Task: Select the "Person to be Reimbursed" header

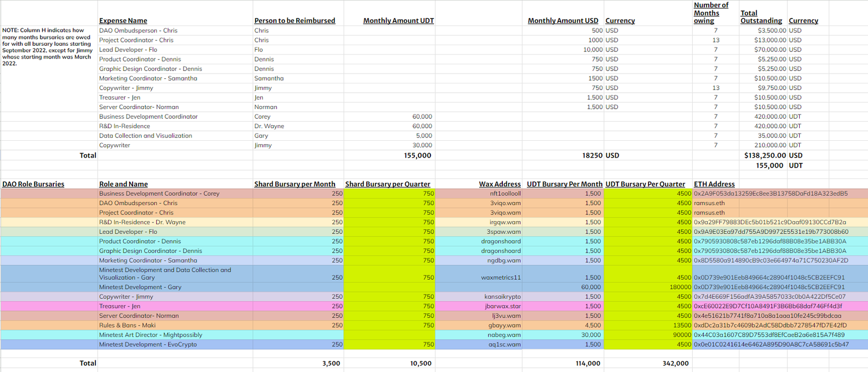Action: tap(295, 21)
